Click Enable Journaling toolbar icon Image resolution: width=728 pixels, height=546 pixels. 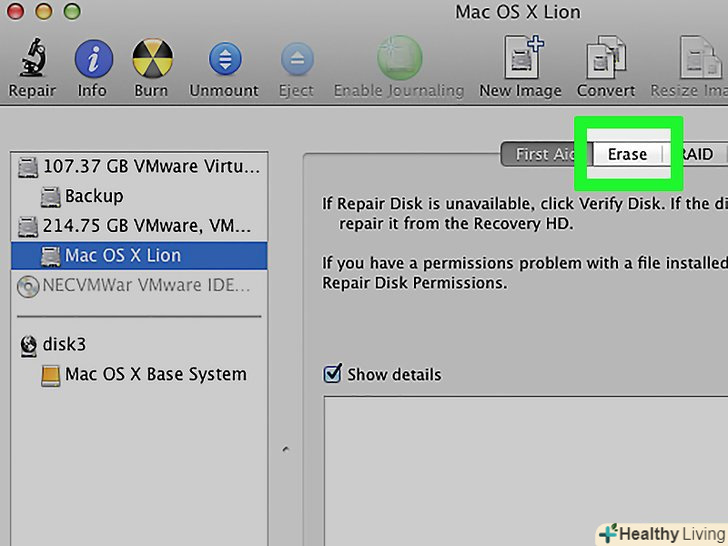pyautogui.click(x=398, y=59)
